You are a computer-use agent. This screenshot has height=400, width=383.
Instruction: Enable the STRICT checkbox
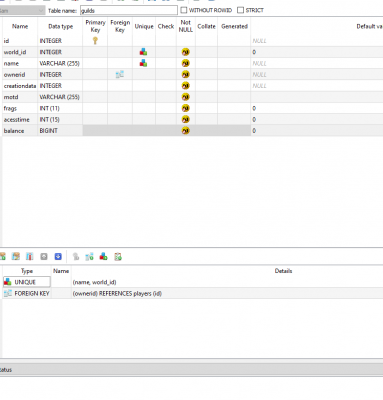[x=240, y=10]
